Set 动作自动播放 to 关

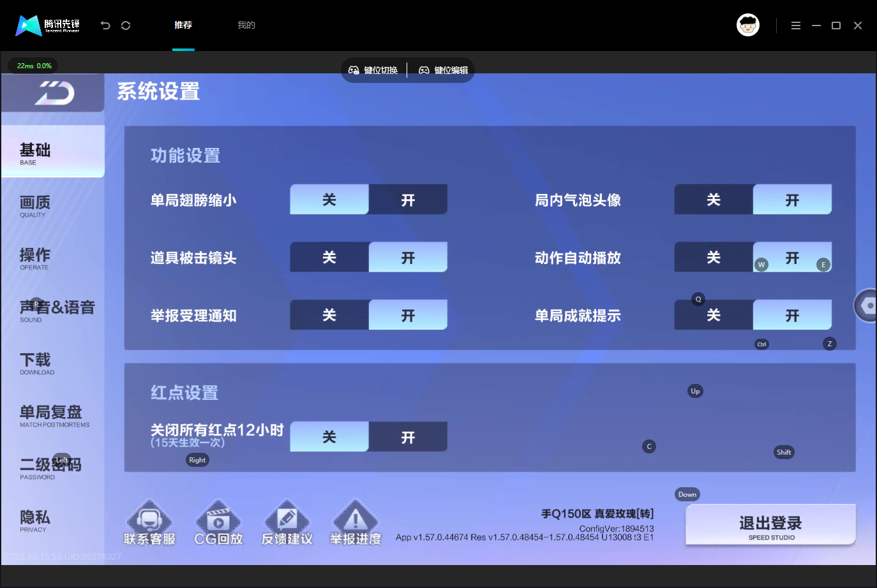coord(714,257)
